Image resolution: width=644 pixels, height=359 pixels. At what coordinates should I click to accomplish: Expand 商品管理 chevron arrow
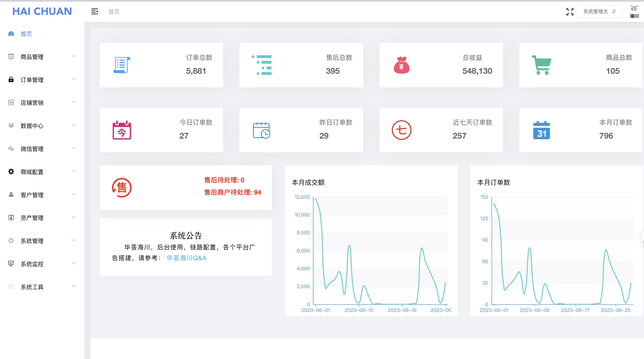[74, 56]
